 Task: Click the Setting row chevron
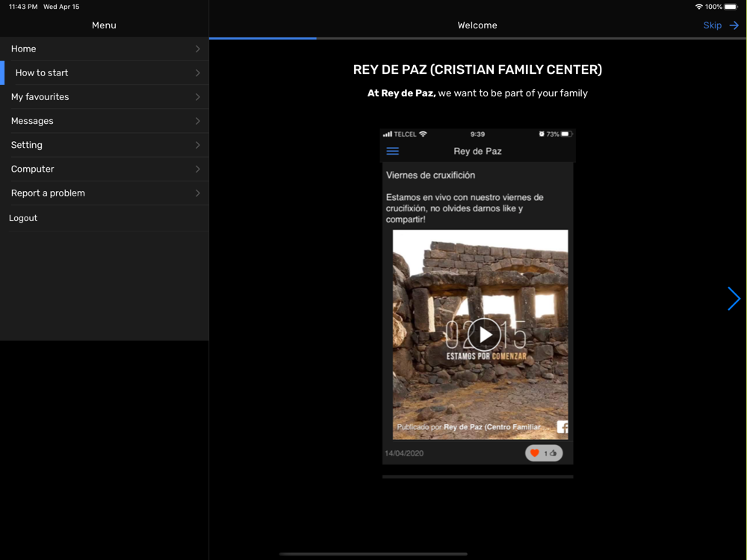[x=198, y=145]
